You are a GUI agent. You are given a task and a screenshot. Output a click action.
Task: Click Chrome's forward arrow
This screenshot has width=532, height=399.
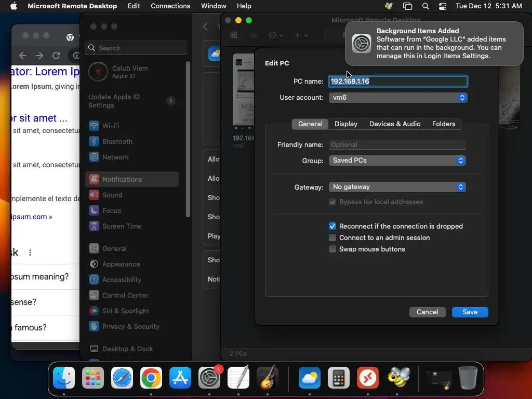tap(39, 56)
